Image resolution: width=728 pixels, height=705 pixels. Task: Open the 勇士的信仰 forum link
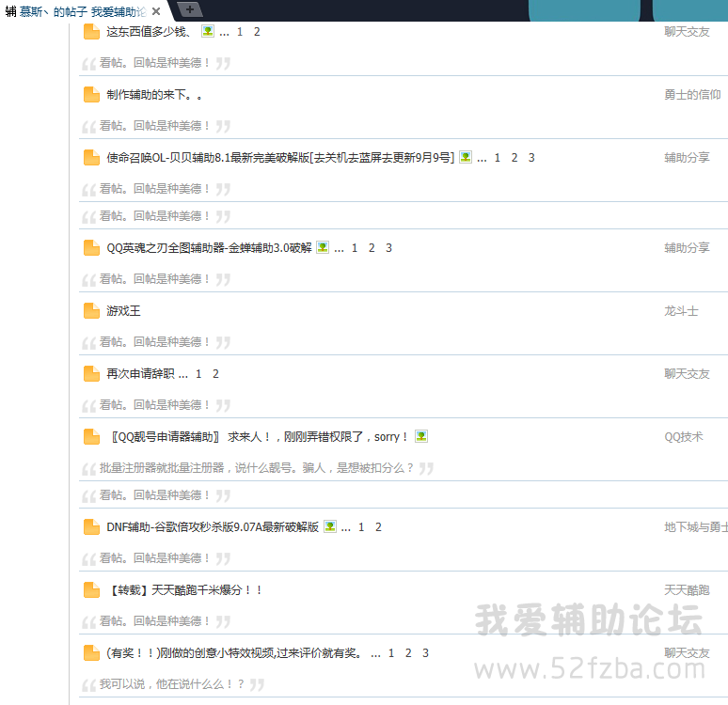[x=692, y=95]
